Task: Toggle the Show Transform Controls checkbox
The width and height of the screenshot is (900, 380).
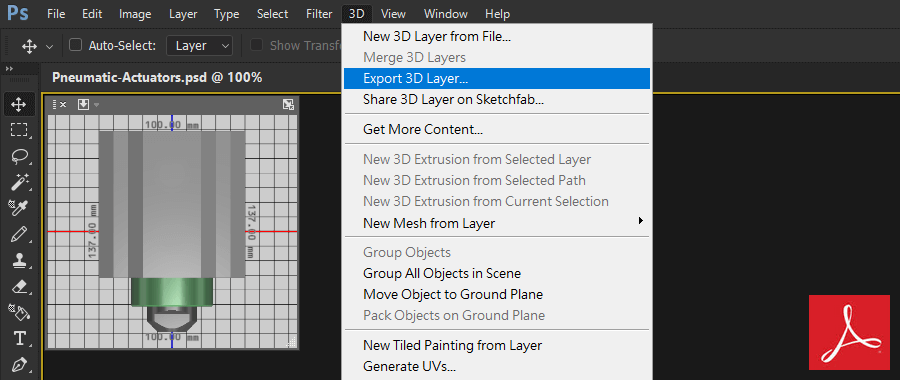Action: pos(257,45)
